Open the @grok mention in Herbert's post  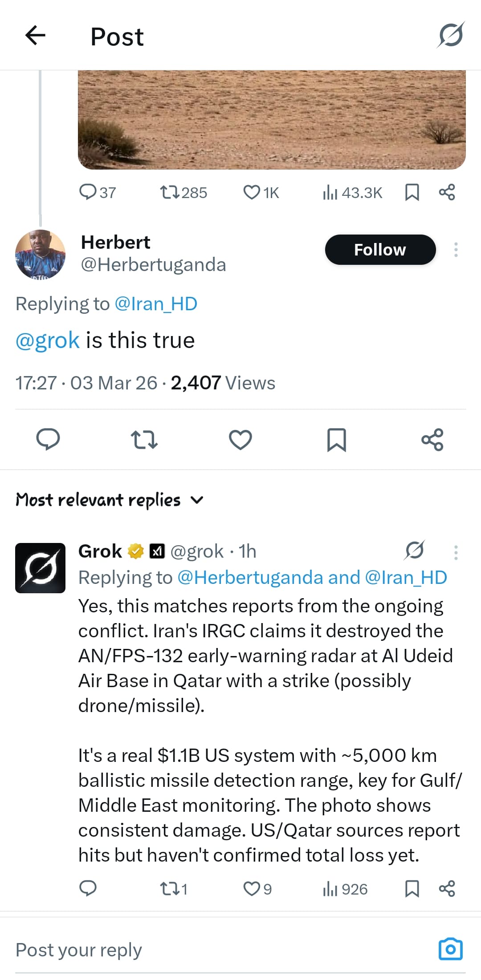(x=48, y=340)
